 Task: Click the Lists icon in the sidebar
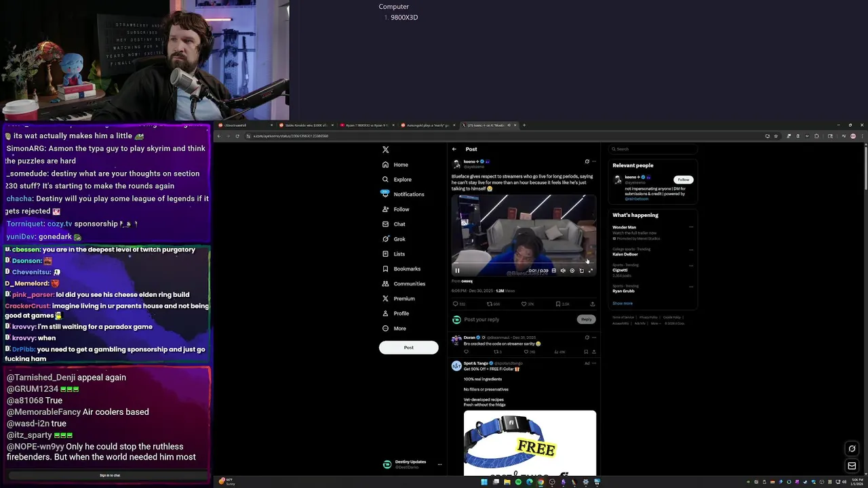pyautogui.click(x=385, y=254)
